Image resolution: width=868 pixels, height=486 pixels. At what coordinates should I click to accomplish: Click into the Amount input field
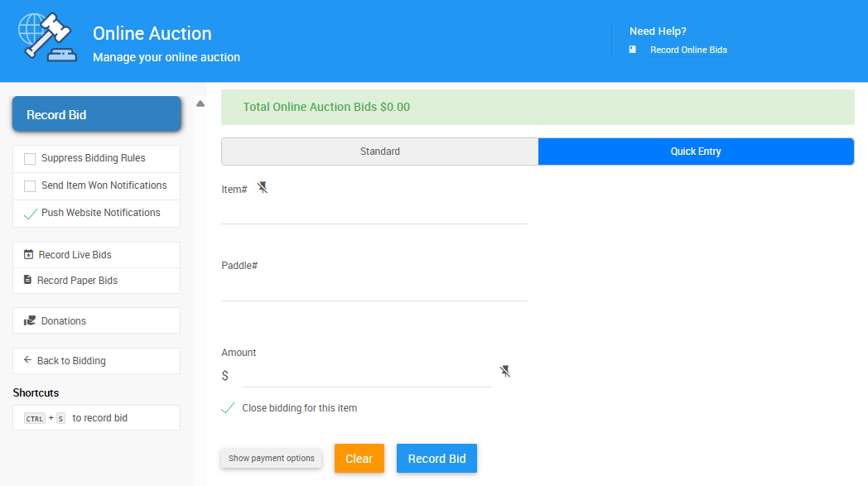click(367, 376)
